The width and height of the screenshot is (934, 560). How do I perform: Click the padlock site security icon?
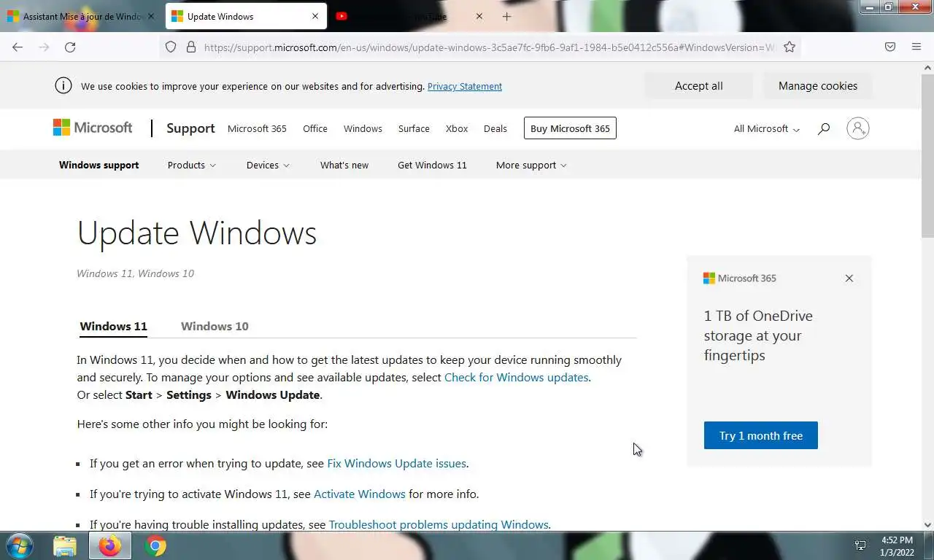point(191,47)
